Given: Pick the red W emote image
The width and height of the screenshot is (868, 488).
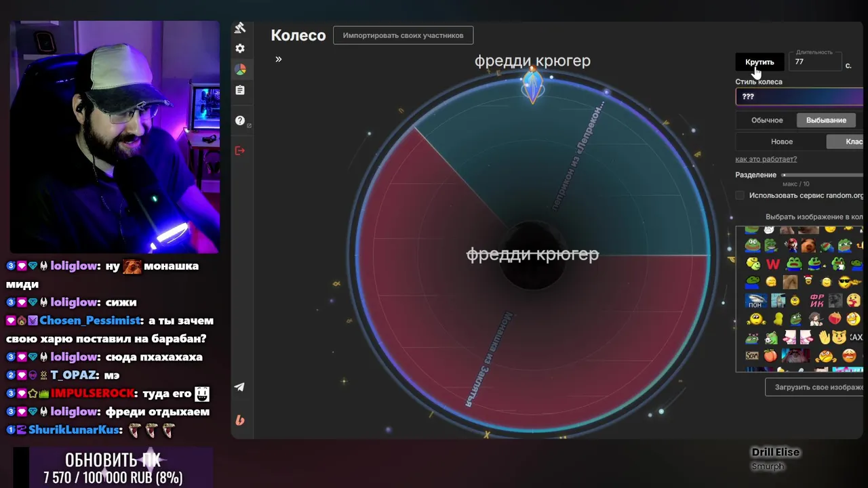Looking at the screenshot, I should (x=773, y=264).
